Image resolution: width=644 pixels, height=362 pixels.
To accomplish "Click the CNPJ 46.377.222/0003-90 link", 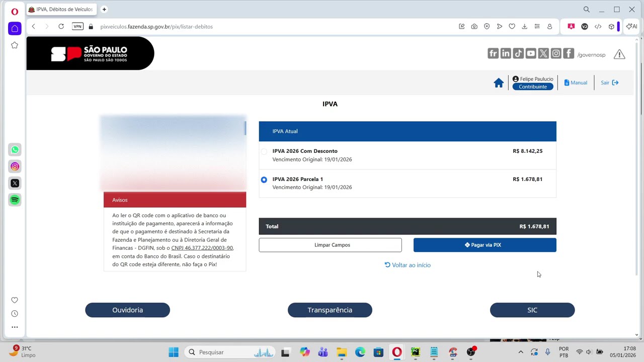I will 202,248.
